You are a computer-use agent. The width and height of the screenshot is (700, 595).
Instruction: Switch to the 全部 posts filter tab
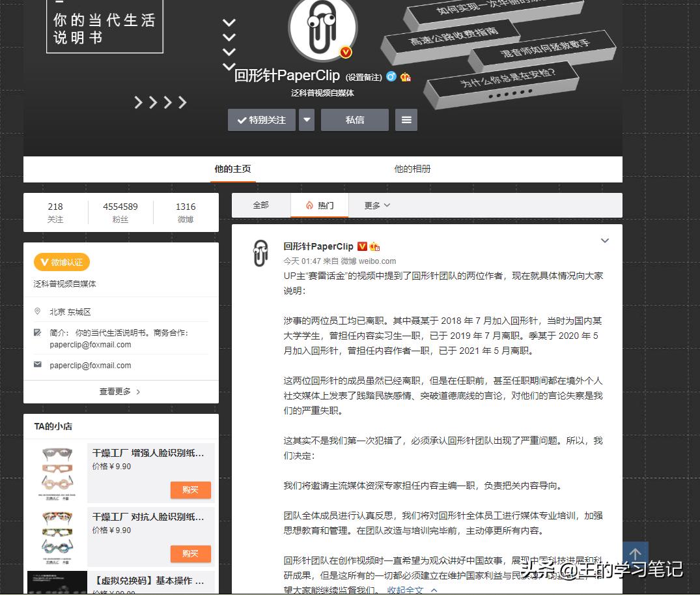coord(260,204)
